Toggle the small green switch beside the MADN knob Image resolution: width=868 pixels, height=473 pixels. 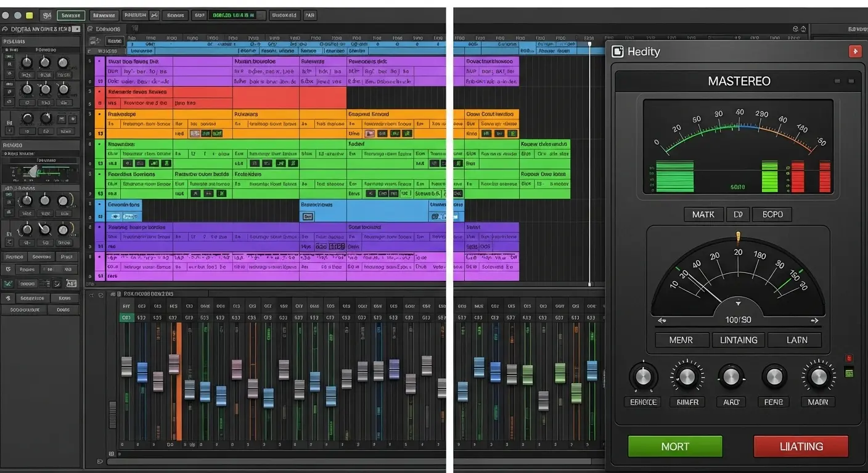[x=849, y=372]
